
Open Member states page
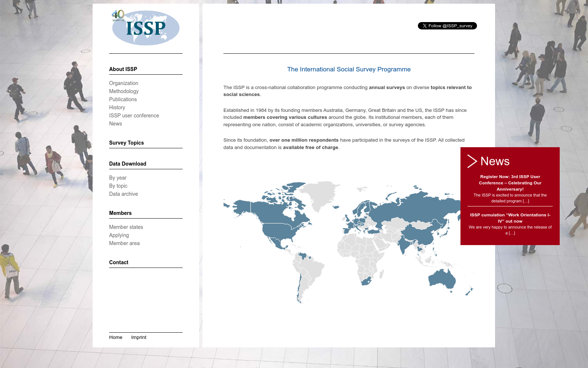tap(126, 227)
